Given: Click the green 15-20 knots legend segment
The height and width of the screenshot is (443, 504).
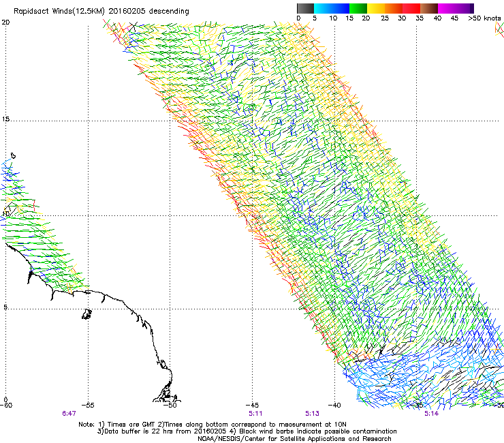Looking at the screenshot, I should tap(358, 8).
